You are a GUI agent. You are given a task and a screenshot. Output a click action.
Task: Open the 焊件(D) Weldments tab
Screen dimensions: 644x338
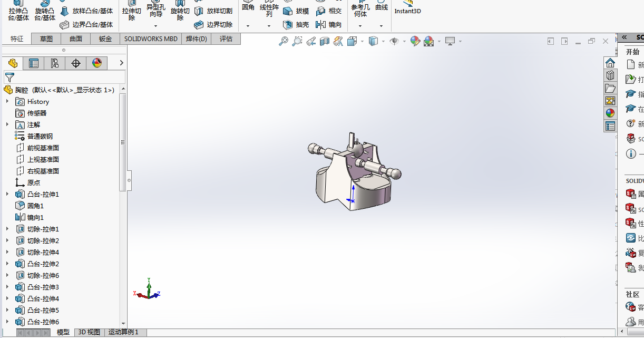197,38
